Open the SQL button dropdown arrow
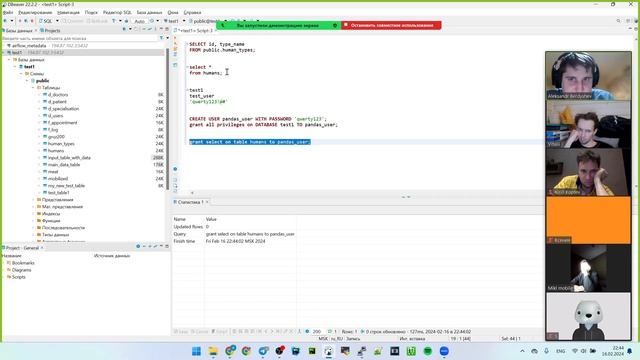The width and height of the screenshot is (640, 360). coord(57,21)
